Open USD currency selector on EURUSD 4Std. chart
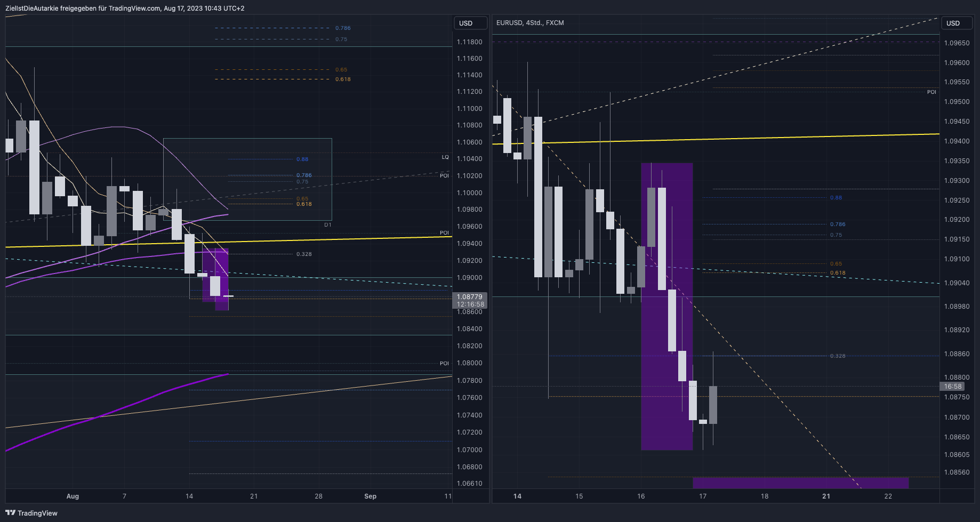The height and width of the screenshot is (522, 980). 958,23
